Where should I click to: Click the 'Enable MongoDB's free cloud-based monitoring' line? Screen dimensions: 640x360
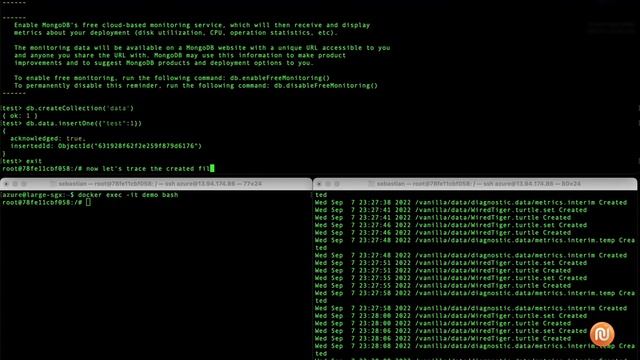[192, 25]
